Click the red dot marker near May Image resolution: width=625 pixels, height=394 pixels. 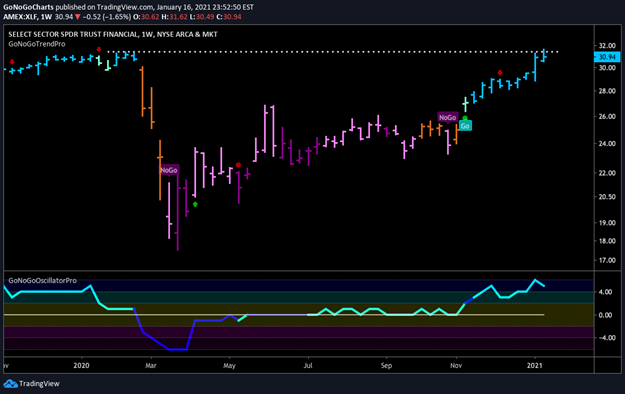point(238,165)
